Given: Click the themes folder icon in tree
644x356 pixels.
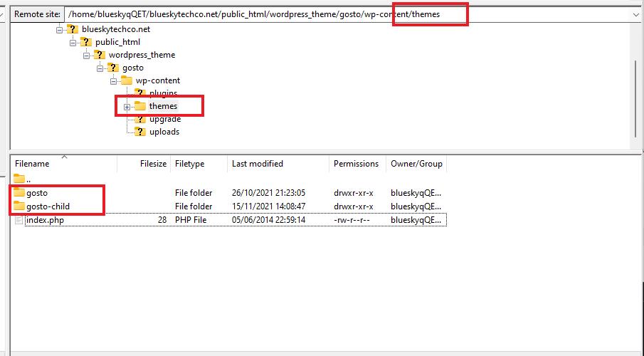Looking at the screenshot, I should click(x=140, y=106).
